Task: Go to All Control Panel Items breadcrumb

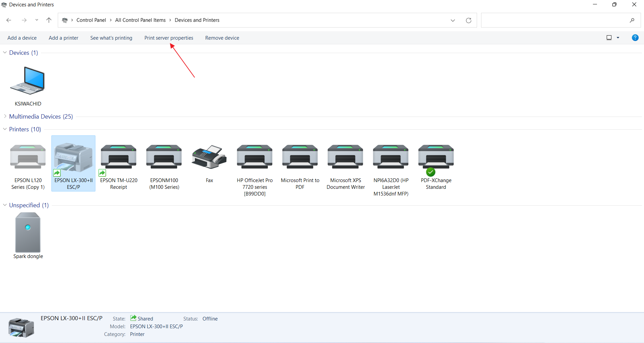Action: tap(140, 20)
